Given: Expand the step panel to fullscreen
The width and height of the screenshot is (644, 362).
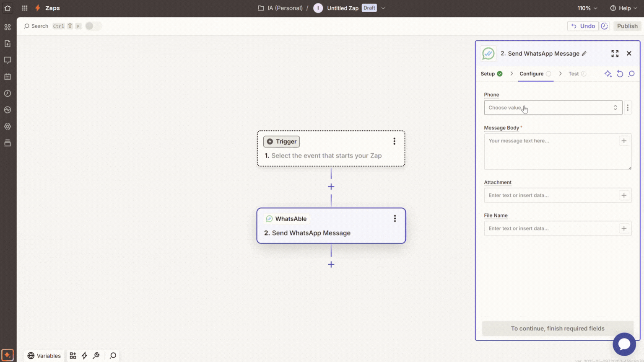Looking at the screenshot, I should coord(615,54).
